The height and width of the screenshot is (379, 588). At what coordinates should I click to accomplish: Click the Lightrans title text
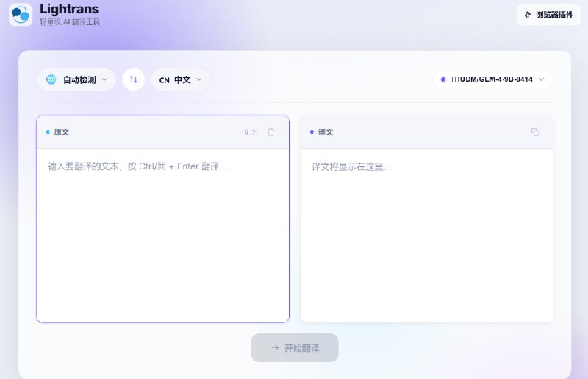[x=69, y=9]
